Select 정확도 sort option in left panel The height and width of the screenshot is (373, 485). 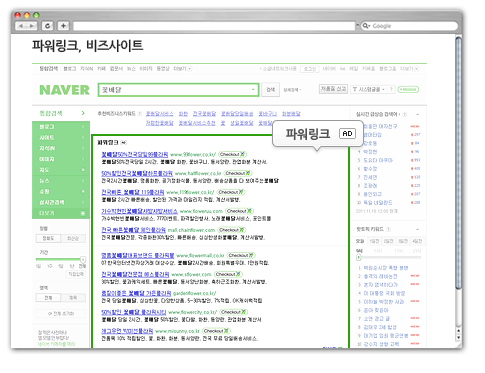coord(48,239)
